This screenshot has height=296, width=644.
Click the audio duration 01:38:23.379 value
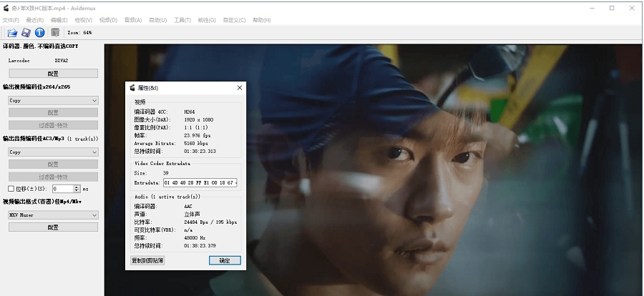200,245
